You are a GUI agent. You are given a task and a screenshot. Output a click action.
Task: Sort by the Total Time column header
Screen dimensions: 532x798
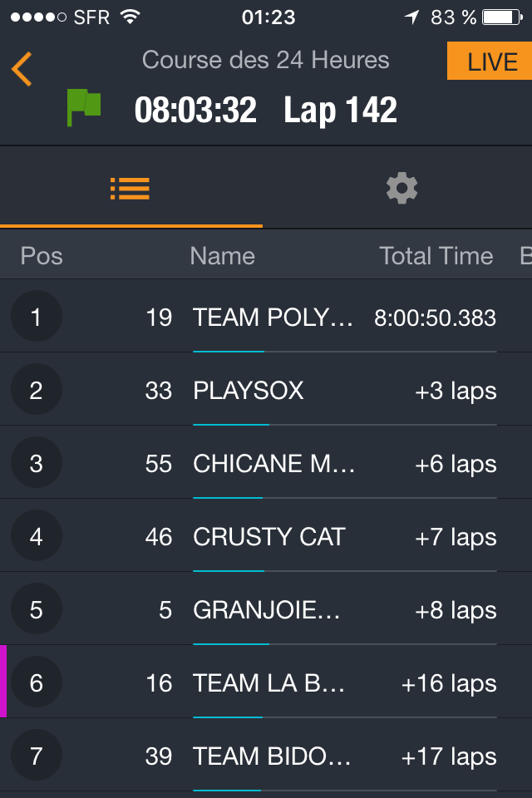point(436,256)
